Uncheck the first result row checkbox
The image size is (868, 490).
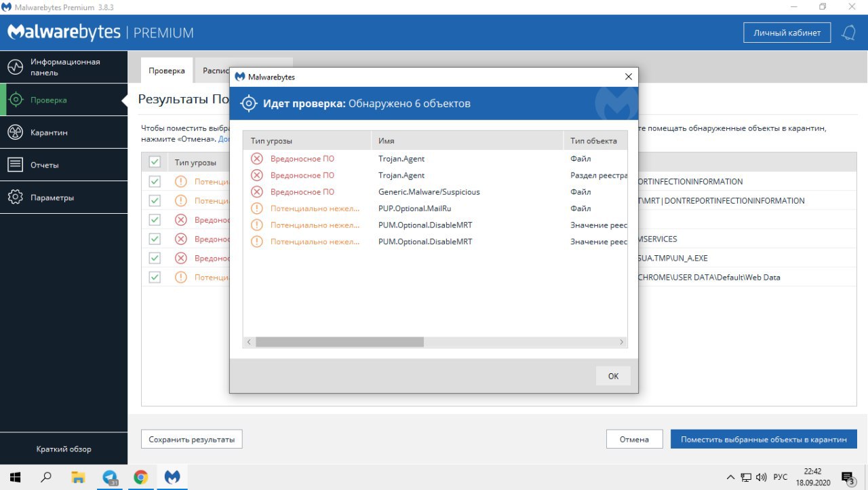(155, 181)
